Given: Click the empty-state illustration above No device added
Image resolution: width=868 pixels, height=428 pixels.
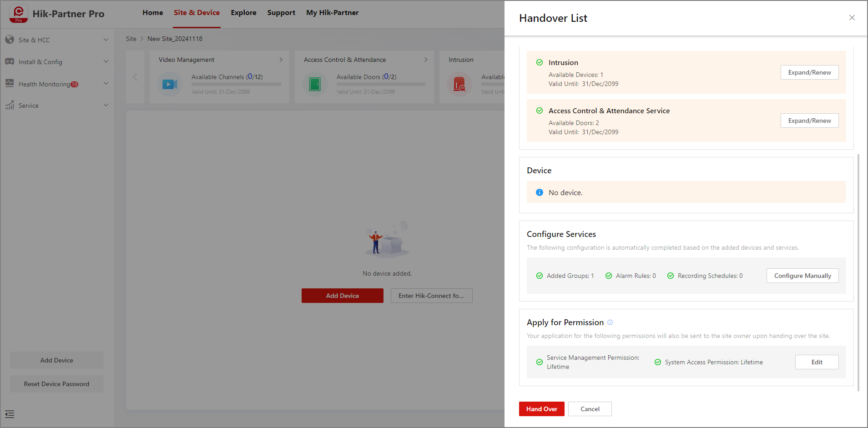Looking at the screenshot, I should 388,240.
